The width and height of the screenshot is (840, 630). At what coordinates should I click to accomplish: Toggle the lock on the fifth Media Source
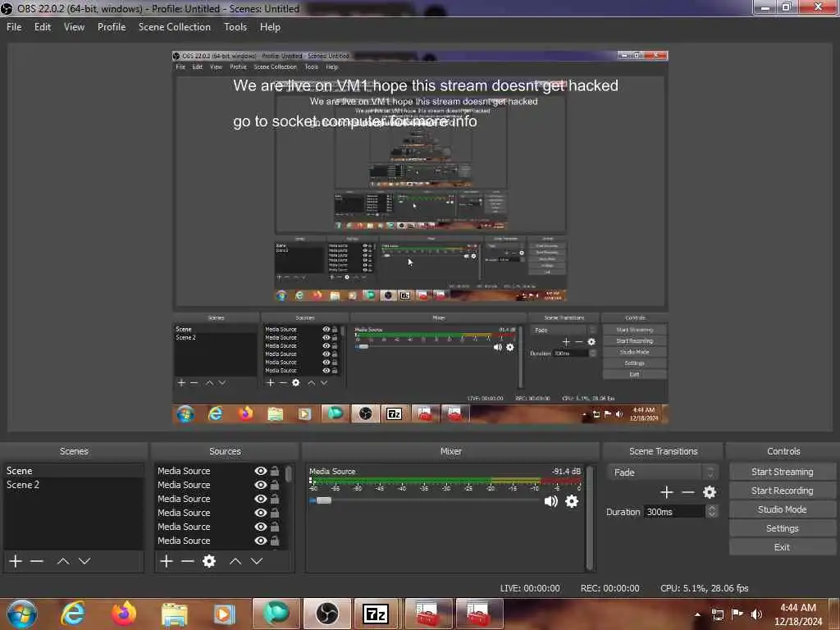tap(275, 527)
